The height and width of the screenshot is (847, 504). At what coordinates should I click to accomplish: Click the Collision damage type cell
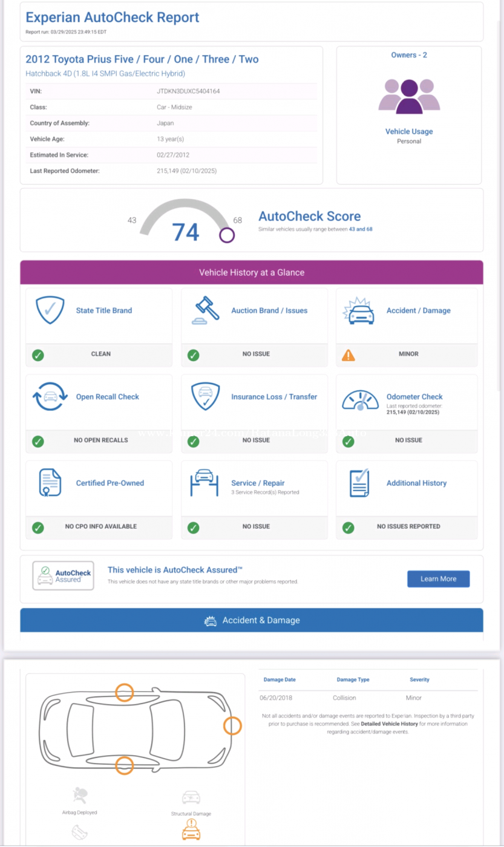point(344,698)
